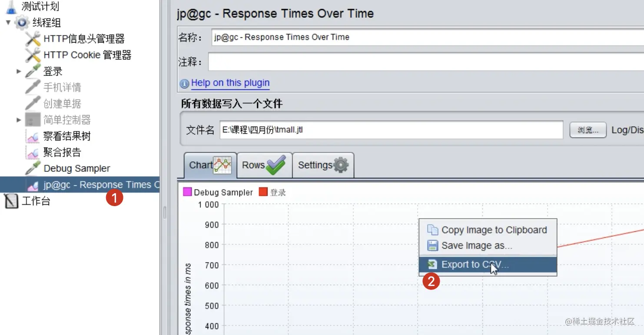Click the 察看结果树 listener icon
This screenshot has width=644, height=335.
tap(33, 136)
